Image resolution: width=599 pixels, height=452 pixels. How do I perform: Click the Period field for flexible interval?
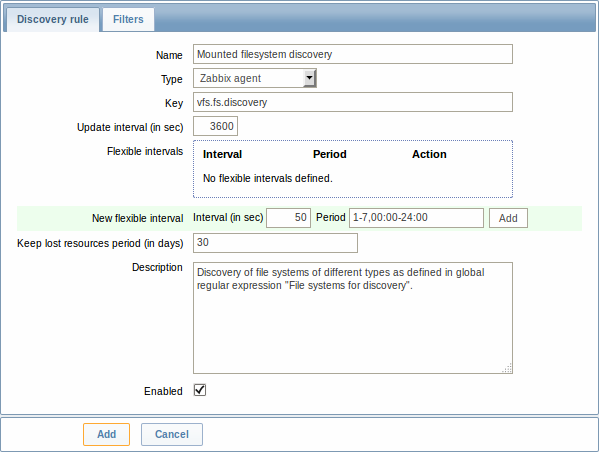coord(416,218)
